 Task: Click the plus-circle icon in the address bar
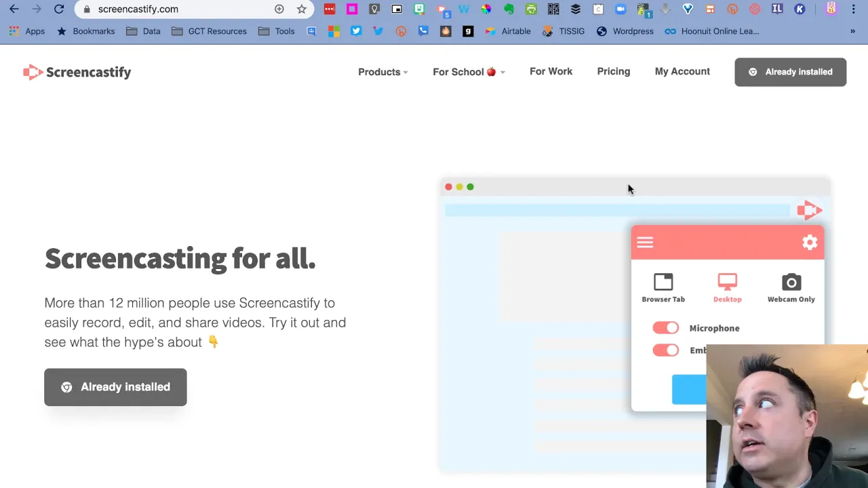pos(279,9)
